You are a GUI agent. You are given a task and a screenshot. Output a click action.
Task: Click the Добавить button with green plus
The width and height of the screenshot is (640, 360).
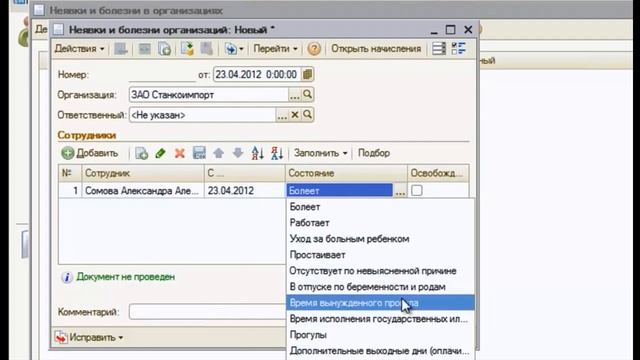click(90, 153)
